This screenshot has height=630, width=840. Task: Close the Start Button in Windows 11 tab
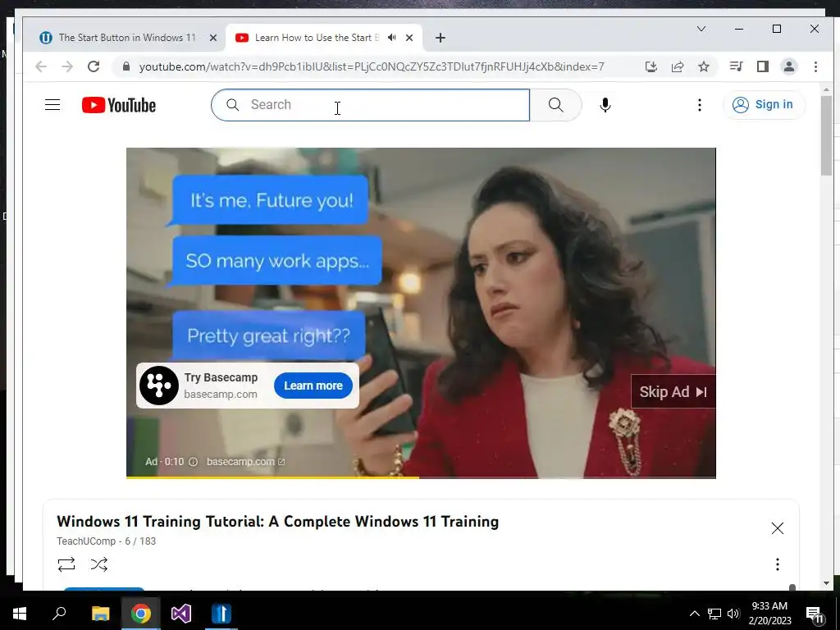pos(213,38)
